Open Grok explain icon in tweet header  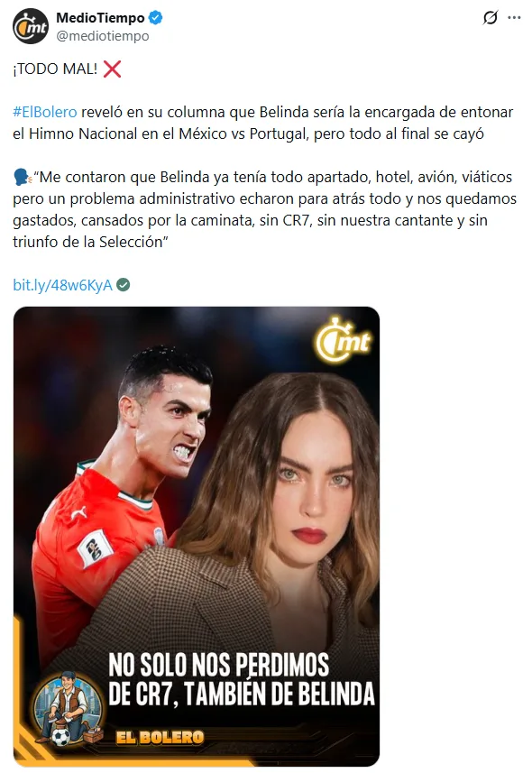[x=491, y=18]
